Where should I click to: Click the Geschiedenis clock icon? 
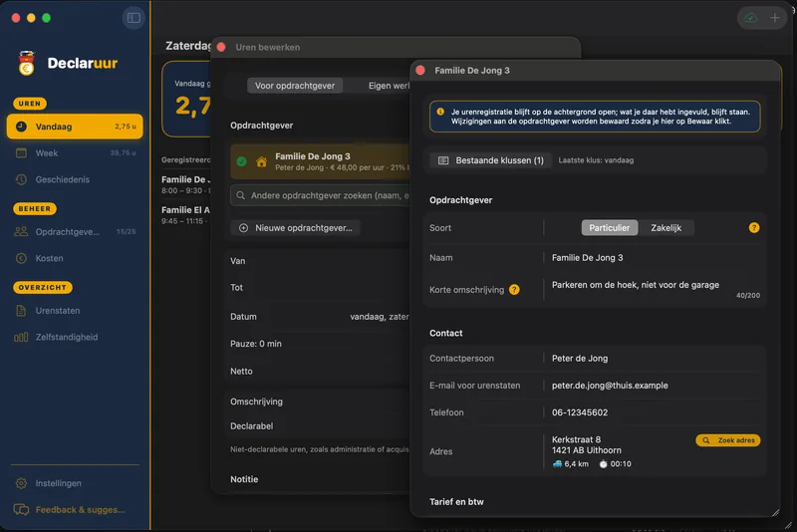click(x=21, y=179)
